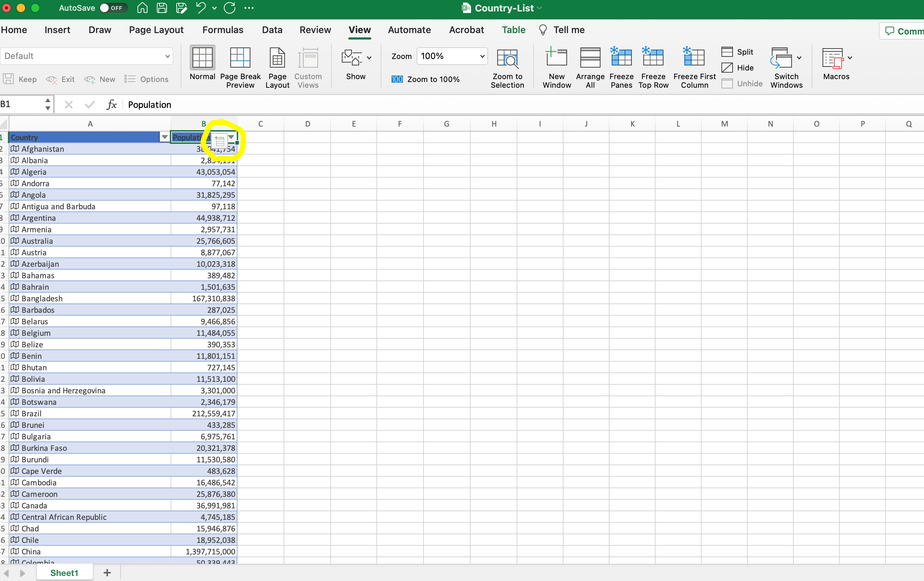Create a New sheet view
Screen dimensions: 924x581
tap(100, 79)
